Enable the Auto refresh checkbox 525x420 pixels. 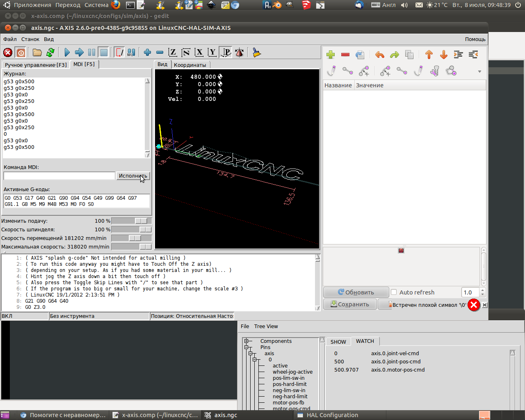tap(394, 292)
